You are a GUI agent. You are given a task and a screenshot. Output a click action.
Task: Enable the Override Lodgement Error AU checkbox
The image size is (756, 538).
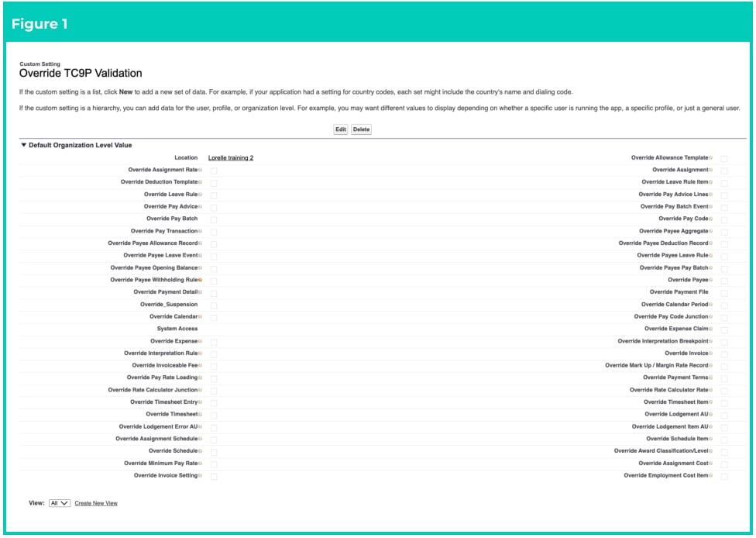click(x=214, y=427)
